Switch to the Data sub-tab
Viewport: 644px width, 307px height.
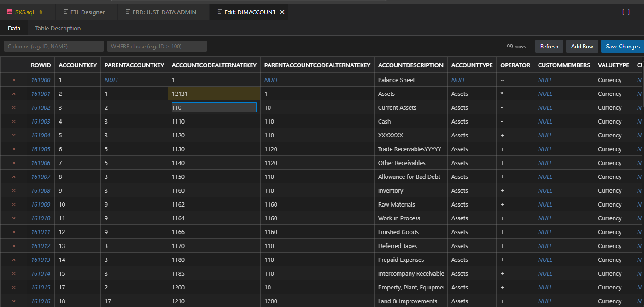coord(14,28)
